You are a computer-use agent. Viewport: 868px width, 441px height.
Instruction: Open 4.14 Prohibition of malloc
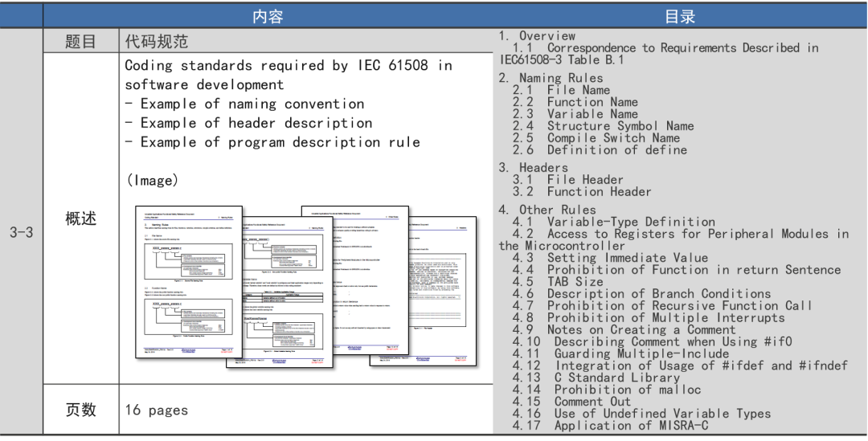607,390
